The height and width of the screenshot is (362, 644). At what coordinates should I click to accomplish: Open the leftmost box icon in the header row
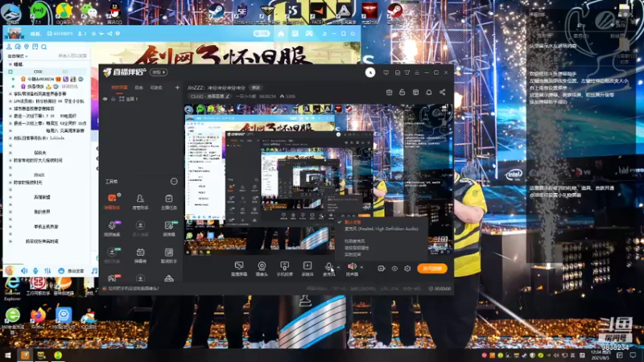coord(389,93)
